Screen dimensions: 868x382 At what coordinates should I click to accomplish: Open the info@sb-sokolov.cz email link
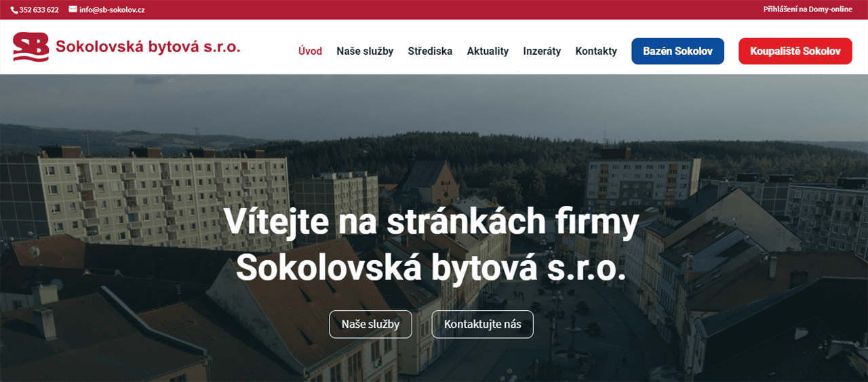(112, 10)
